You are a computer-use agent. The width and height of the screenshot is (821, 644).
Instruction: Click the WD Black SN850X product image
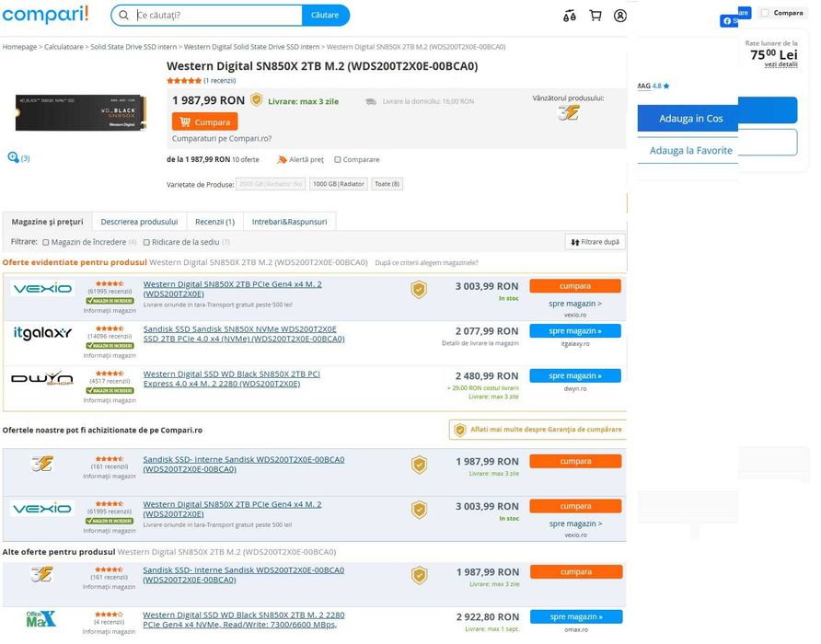[81, 112]
